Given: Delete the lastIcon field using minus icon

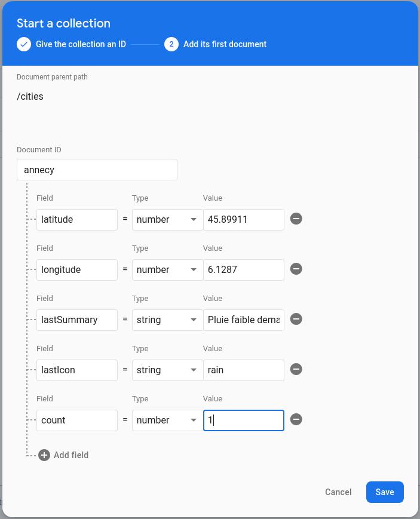Looking at the screenshot, I should 296,370.
